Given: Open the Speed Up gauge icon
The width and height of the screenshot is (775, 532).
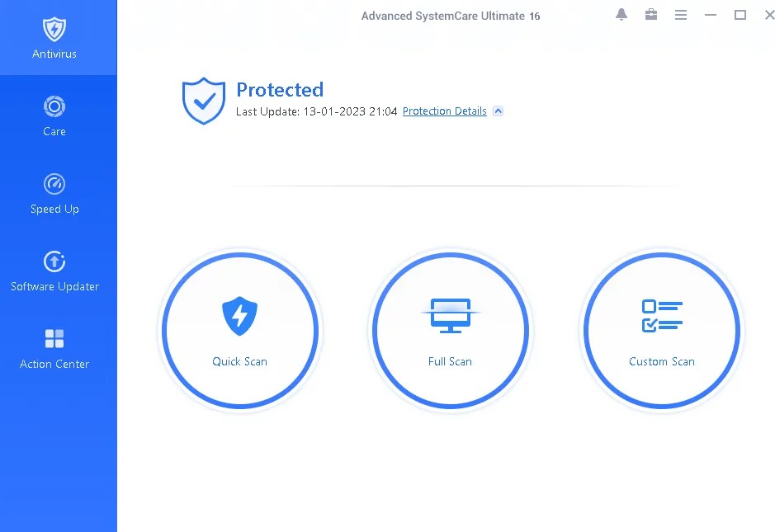Looking at the screenshot, I should point(54,184).
